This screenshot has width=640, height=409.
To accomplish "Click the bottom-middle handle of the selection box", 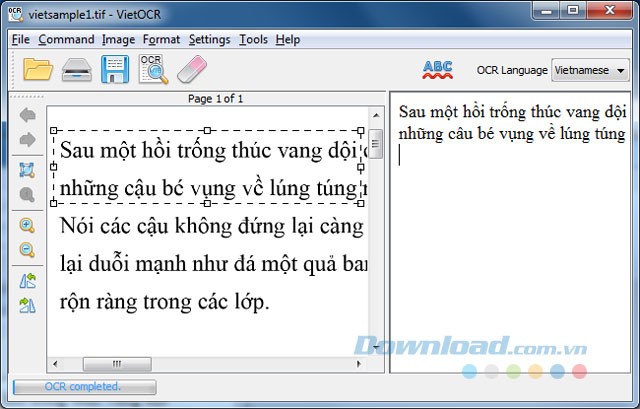I will (x=207, y=203).
